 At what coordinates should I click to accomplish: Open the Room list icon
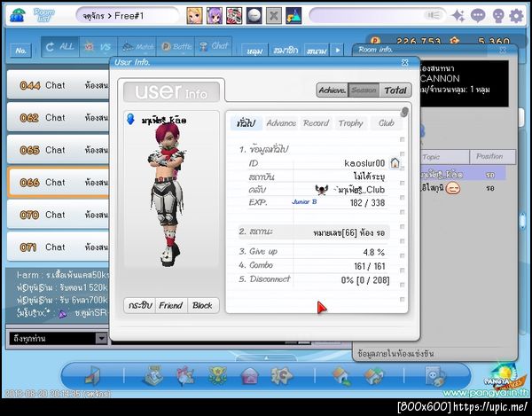18,15
